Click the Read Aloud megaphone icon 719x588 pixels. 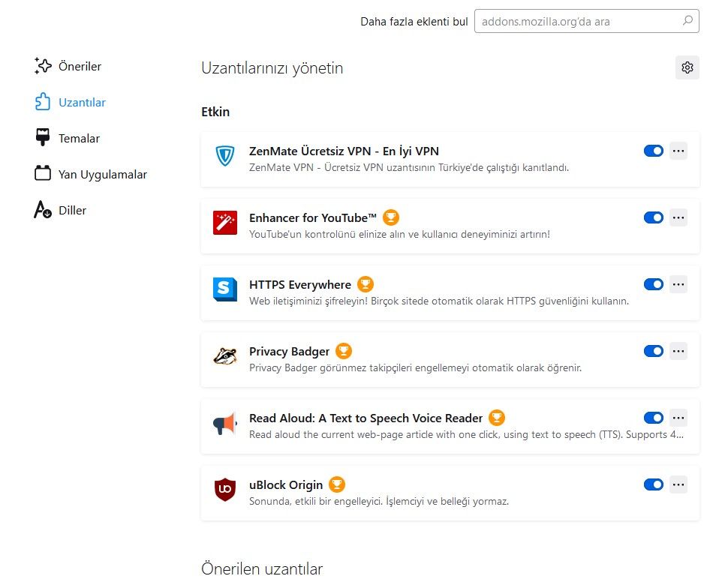click(225, 423)
